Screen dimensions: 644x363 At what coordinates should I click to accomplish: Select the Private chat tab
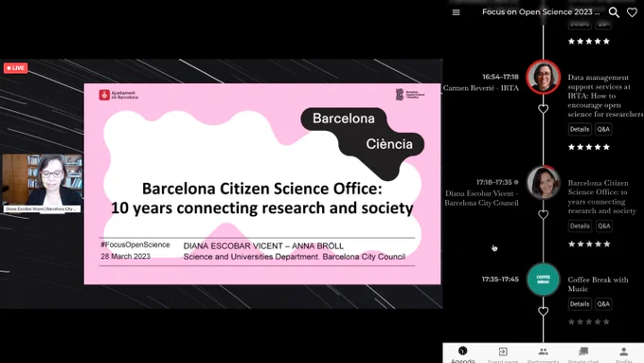coord(583,354)
